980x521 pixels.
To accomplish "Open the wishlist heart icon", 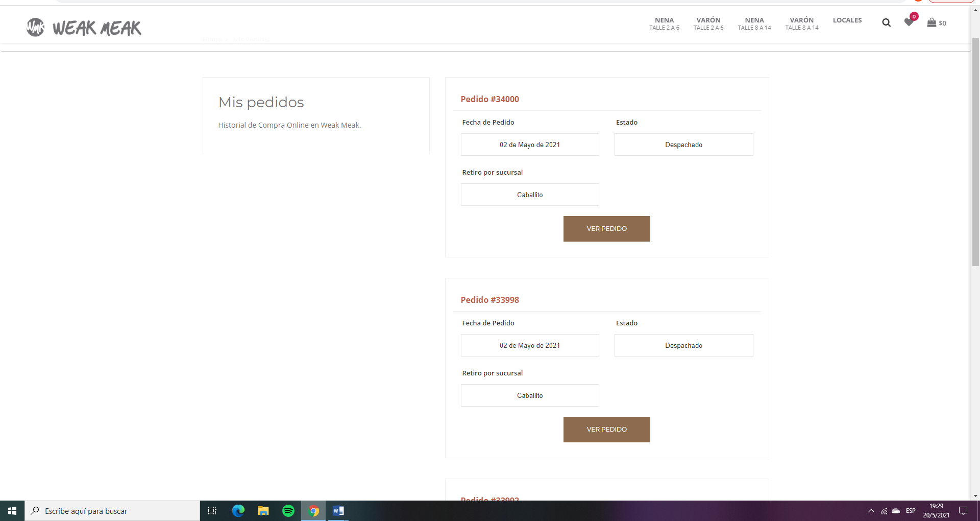I will pyautogui.click(x=909, y=22).
